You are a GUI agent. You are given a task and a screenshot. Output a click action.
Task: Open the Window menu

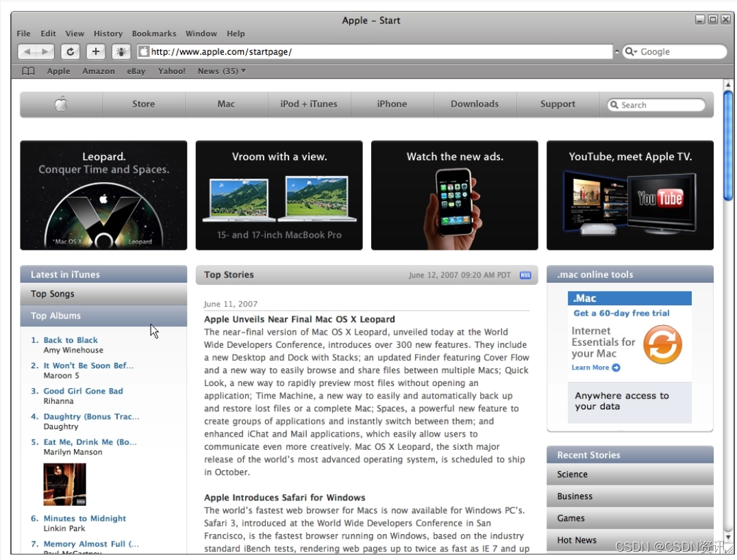(x=201, y=34)
